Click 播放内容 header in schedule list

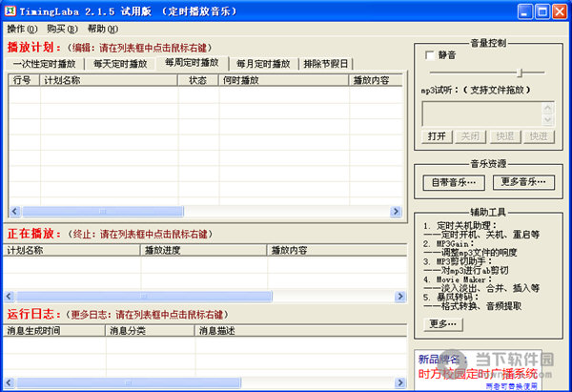coord(376,80)
